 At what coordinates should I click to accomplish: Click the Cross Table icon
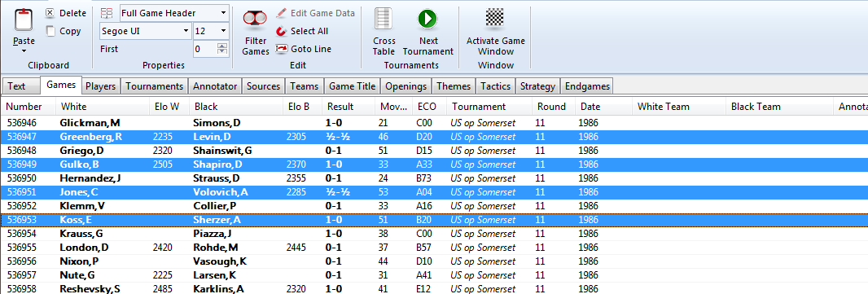[x=384, y=20]
